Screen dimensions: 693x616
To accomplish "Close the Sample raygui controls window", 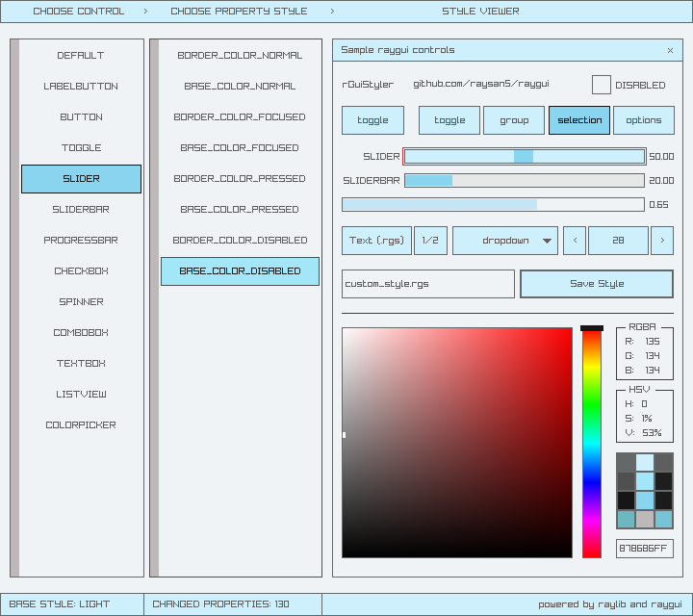I will (670, 50).
